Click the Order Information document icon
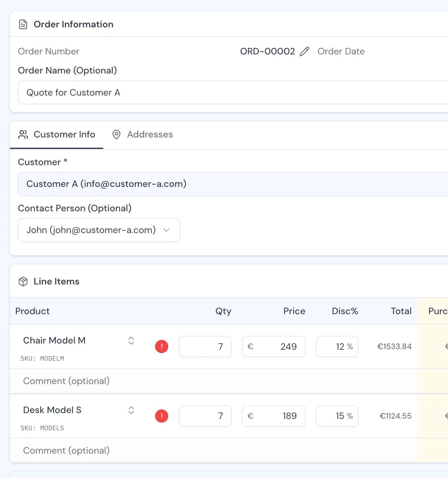Screen dimensions: 448x478 tap(23, 24)
